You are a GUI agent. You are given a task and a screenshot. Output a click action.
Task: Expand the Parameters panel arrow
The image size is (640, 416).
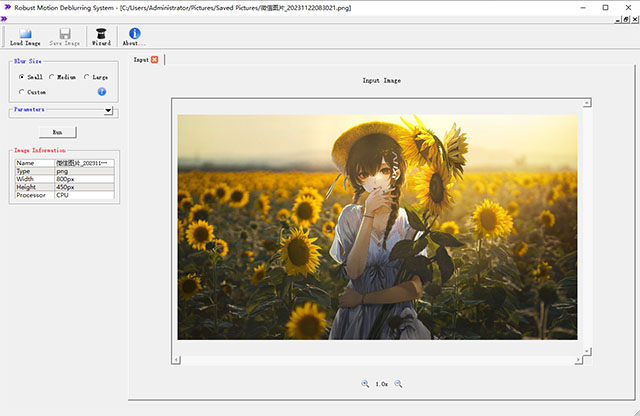107,112
